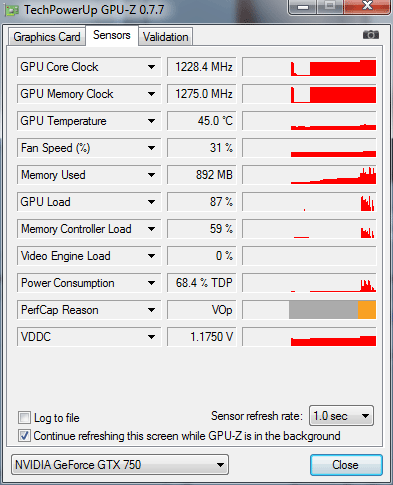Open the Validation tab
Screen dimensions: 393x485
pos(166,37)
